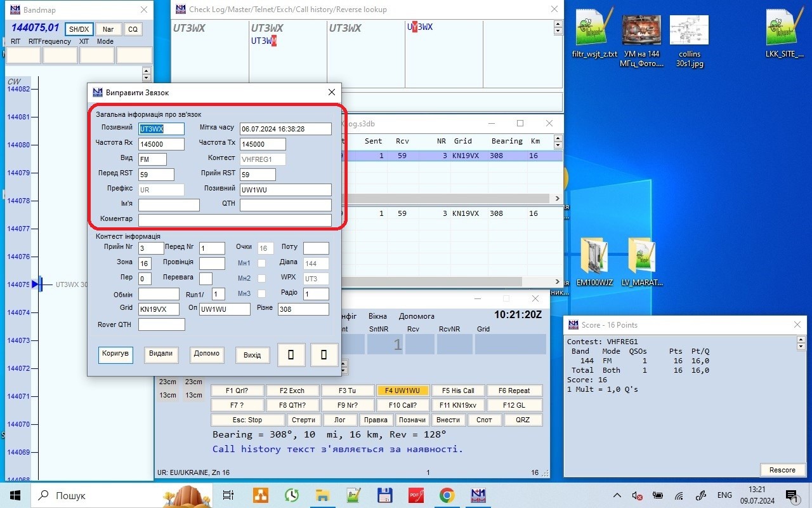Viewport: 812px width, 508px height.
Task: Open the PDF app in the taskbar
Action: 416,495
